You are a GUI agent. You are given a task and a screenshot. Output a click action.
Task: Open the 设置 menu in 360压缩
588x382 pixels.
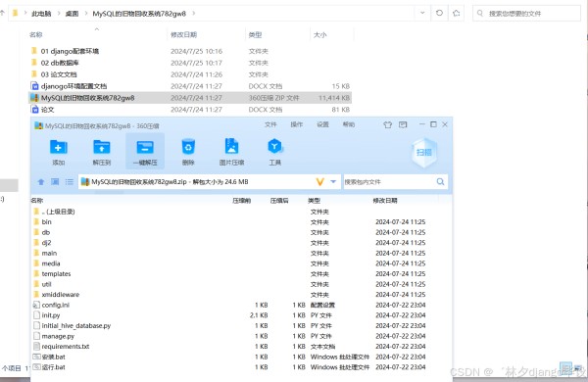(x=322, y=124)
